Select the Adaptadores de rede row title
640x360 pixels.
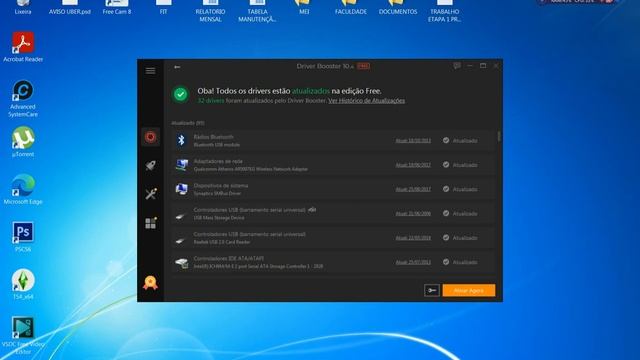[218, 161]
